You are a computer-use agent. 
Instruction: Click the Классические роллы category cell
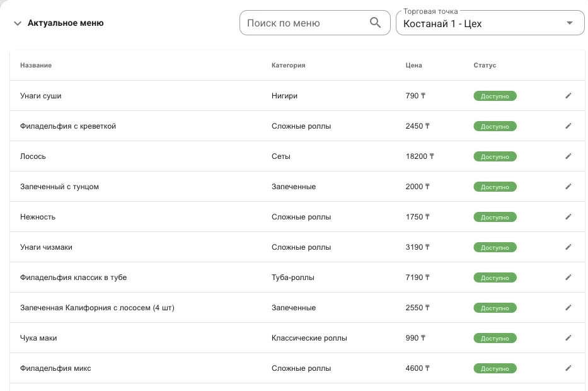[309, 338]
